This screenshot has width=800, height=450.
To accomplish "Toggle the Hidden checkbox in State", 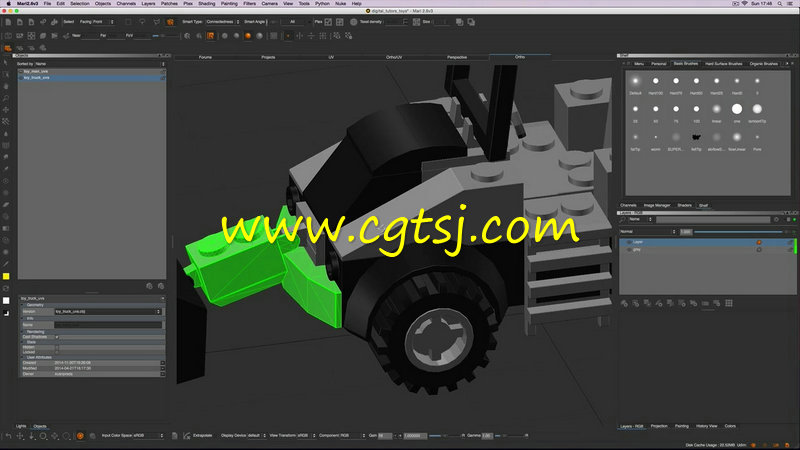I will coord(57,347).
